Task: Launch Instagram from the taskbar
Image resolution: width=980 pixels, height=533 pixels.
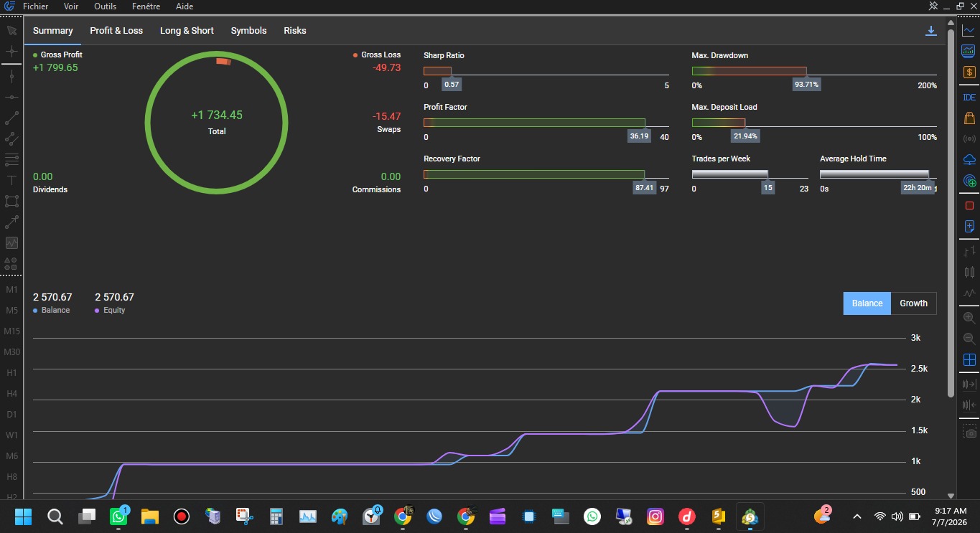Action: coord(655,516)
